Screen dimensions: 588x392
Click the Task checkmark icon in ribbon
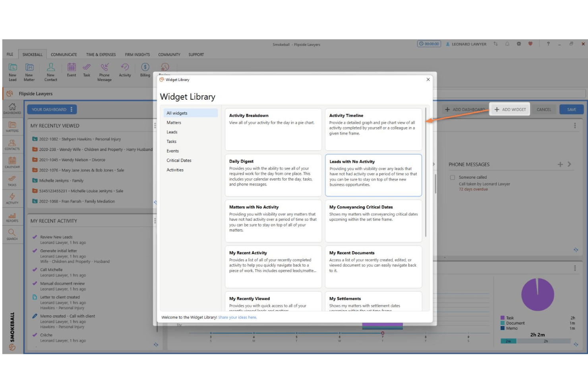click(87, 70)
